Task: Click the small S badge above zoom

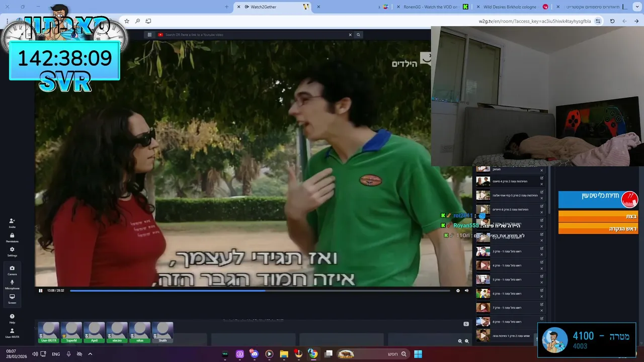Action: coord(466,324)
